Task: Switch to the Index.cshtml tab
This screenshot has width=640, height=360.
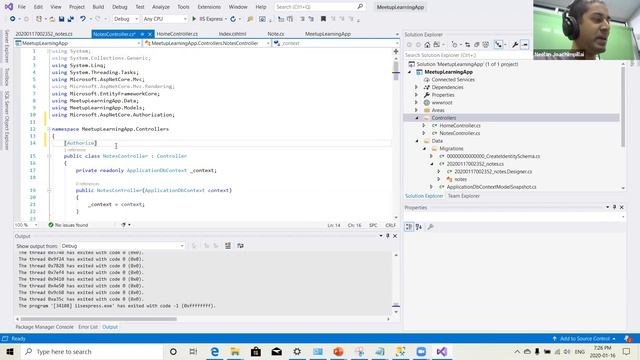Action: [232, 34]
